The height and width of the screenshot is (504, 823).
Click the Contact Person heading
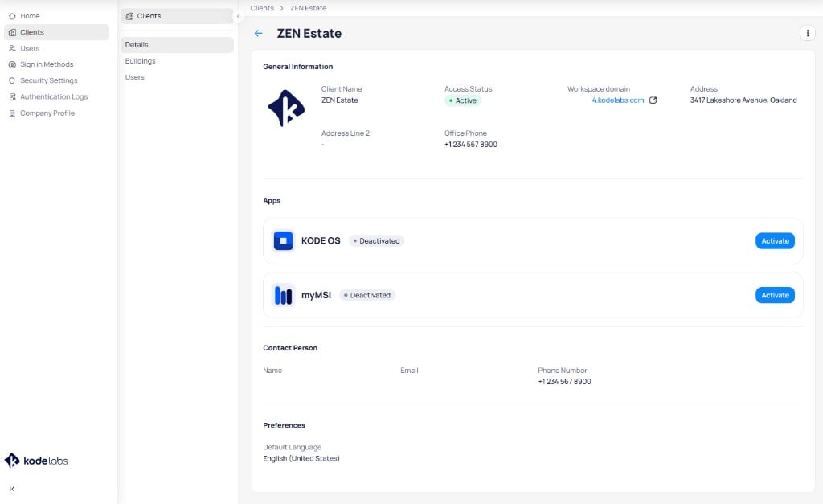click(289, 348)
